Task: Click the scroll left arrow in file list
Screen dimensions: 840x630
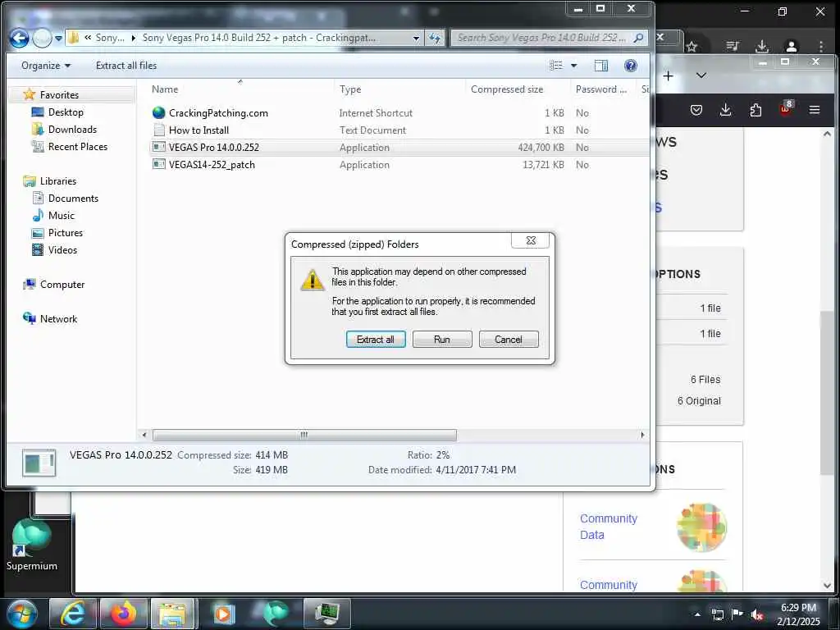Action: pyautogui.click(x=144, y=435)
